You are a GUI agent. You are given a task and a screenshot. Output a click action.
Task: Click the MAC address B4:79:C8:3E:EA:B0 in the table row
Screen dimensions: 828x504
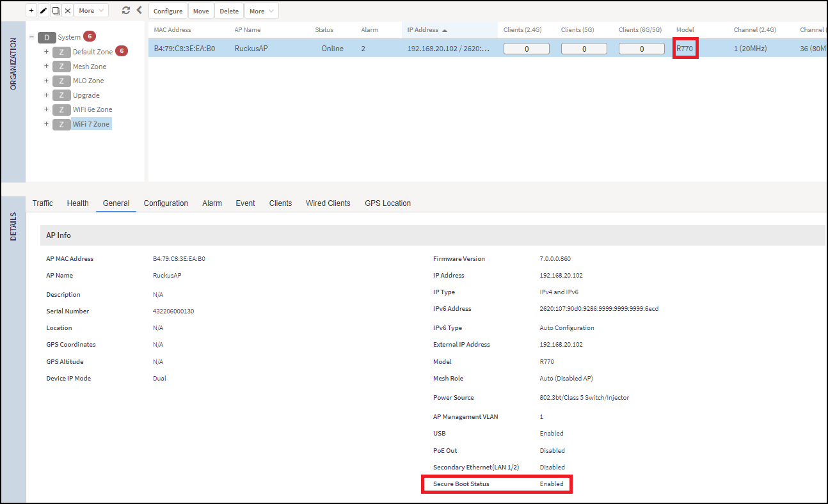tap(184, 49)
